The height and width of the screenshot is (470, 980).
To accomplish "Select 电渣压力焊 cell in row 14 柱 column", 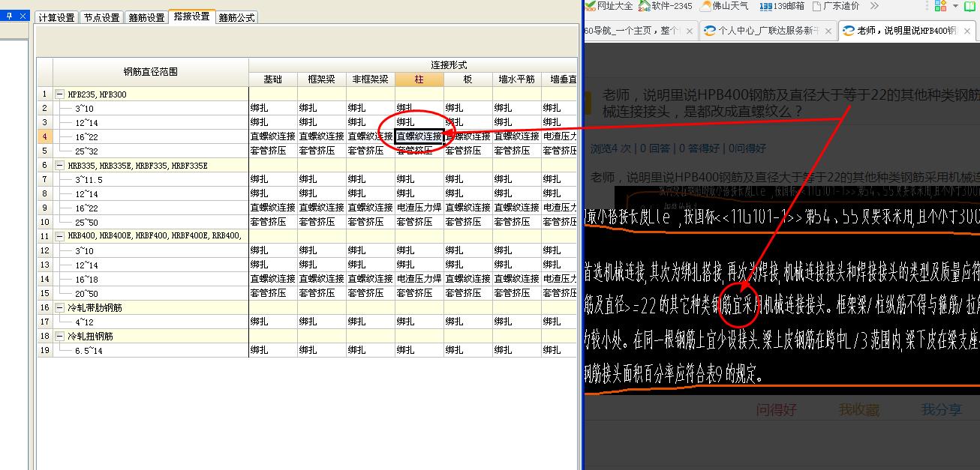I will pos(419,279).
